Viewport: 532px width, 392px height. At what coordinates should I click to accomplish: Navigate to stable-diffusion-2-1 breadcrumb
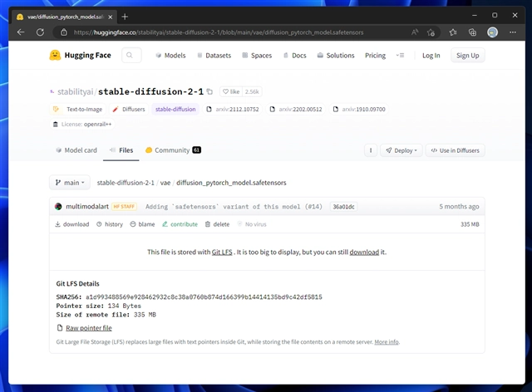(126, 183)
